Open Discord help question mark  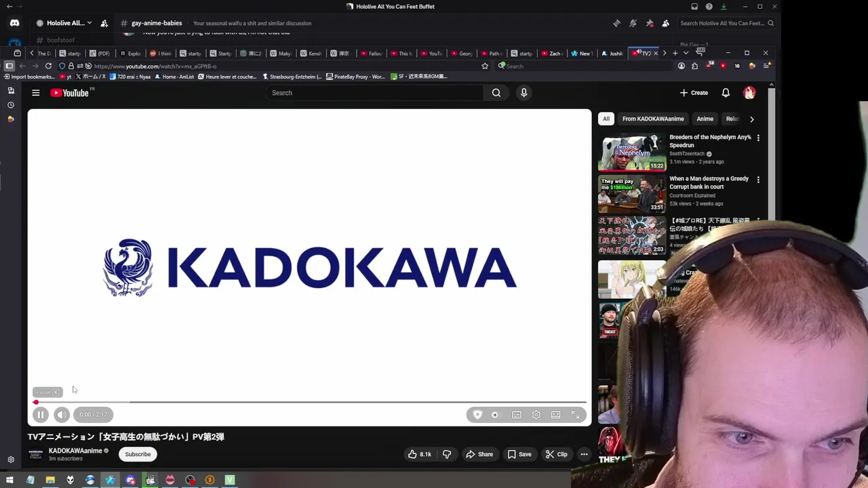click(x=709, y=7)
